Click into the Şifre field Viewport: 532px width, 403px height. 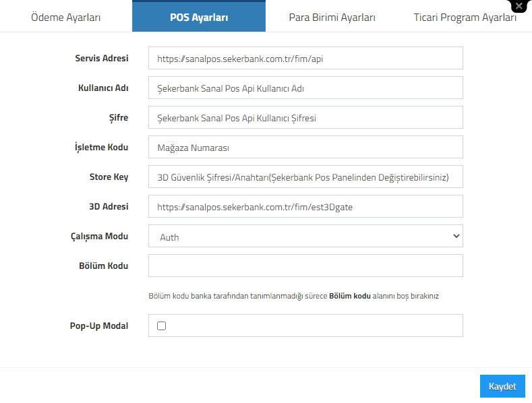(305, 117)
